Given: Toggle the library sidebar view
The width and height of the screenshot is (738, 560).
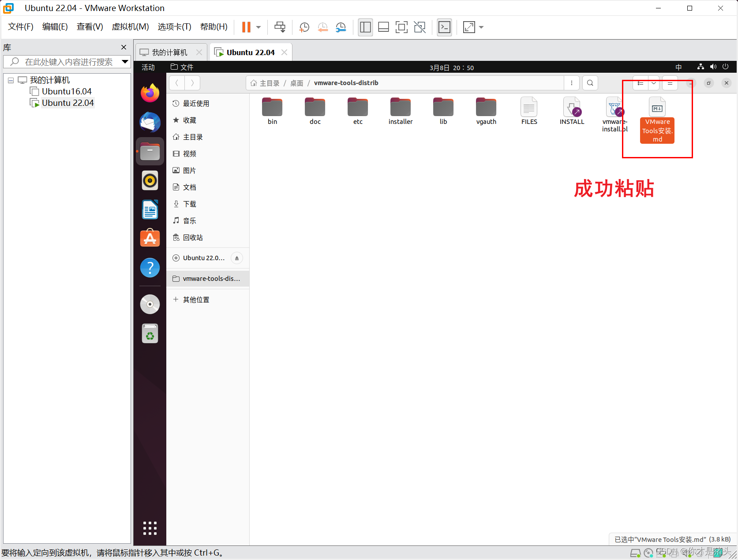Looking at the screenshot, I should pyautogui.click(x=365, y=27).
